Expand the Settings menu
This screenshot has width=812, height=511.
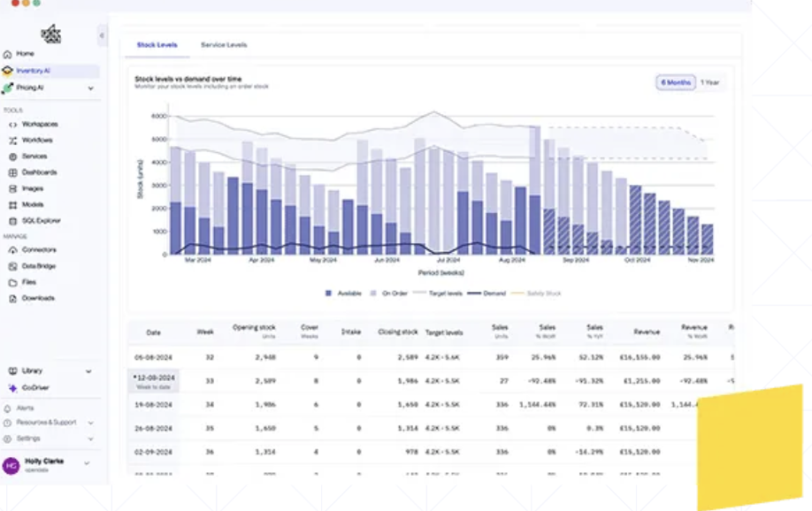click(x=90, y=439)
